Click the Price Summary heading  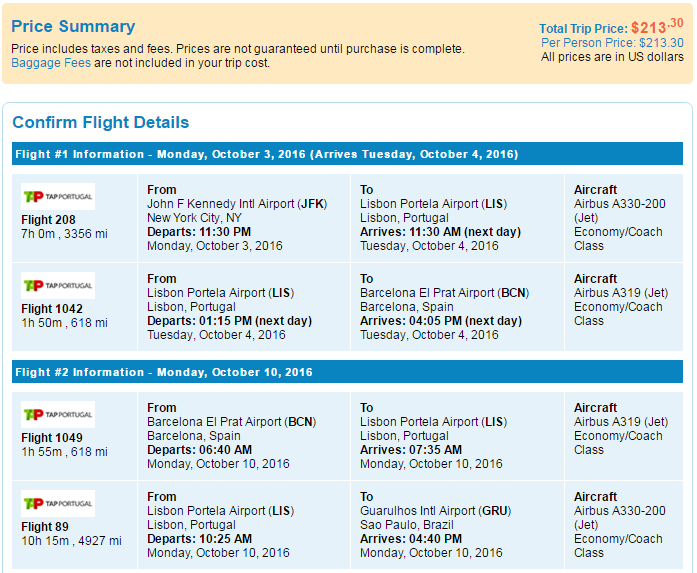73,26
